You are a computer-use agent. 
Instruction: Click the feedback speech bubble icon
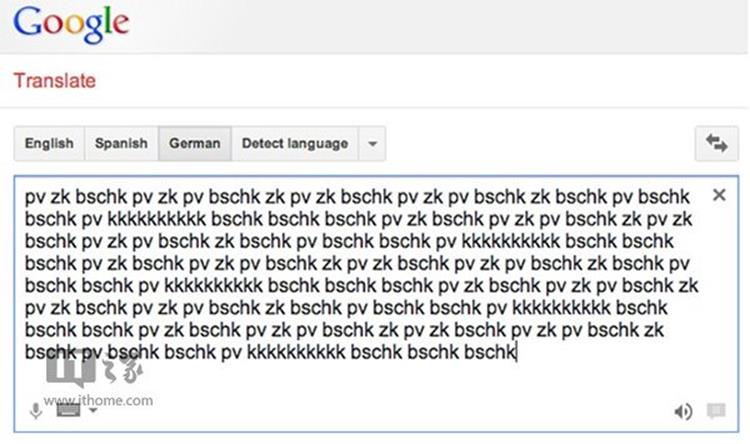tap(715, 411)
